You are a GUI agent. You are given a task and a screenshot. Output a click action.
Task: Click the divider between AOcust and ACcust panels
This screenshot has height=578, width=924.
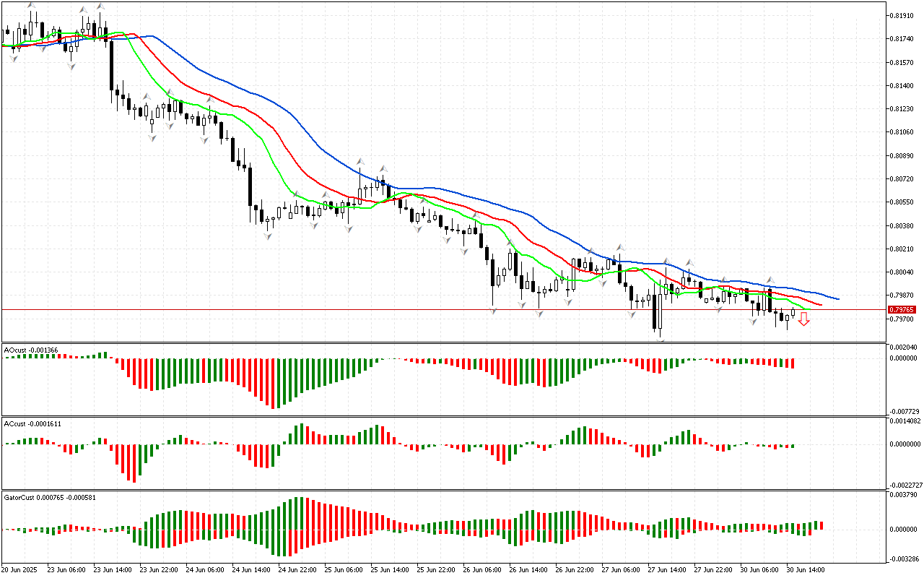(x=462, y=415)
